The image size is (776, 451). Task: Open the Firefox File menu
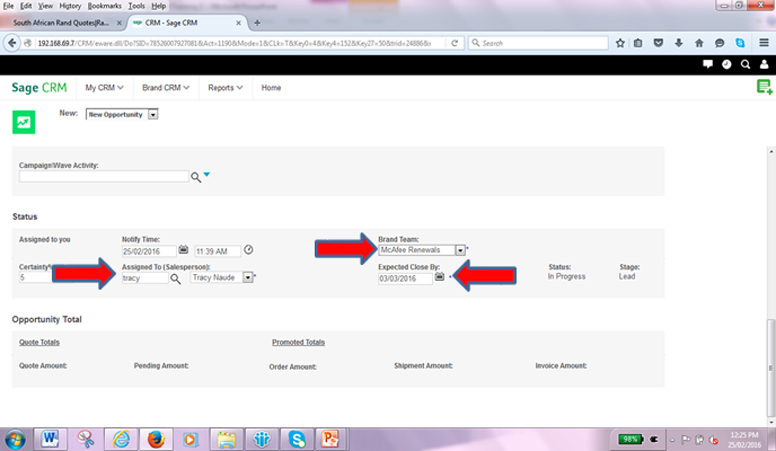point(8,6)
